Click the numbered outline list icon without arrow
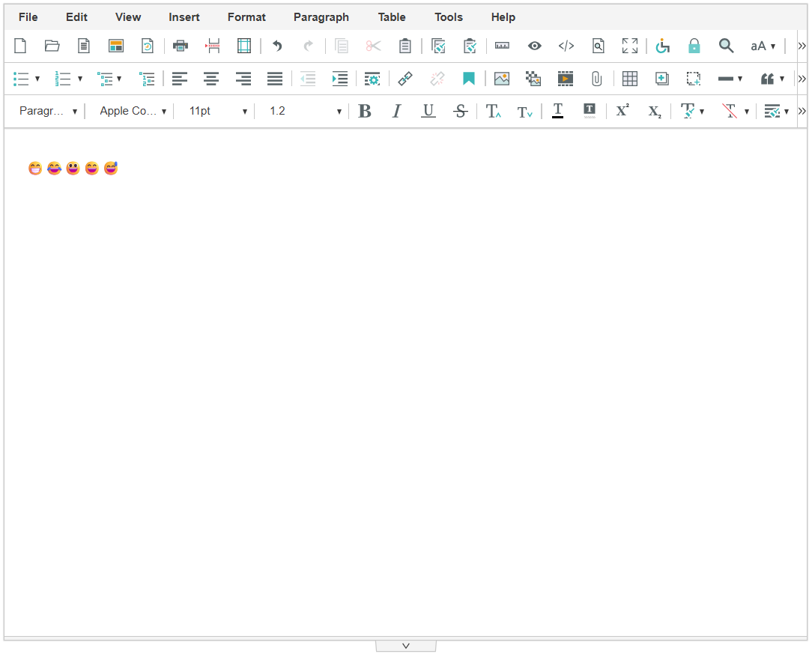Viewport: 812px width, 654px height. 147,79
